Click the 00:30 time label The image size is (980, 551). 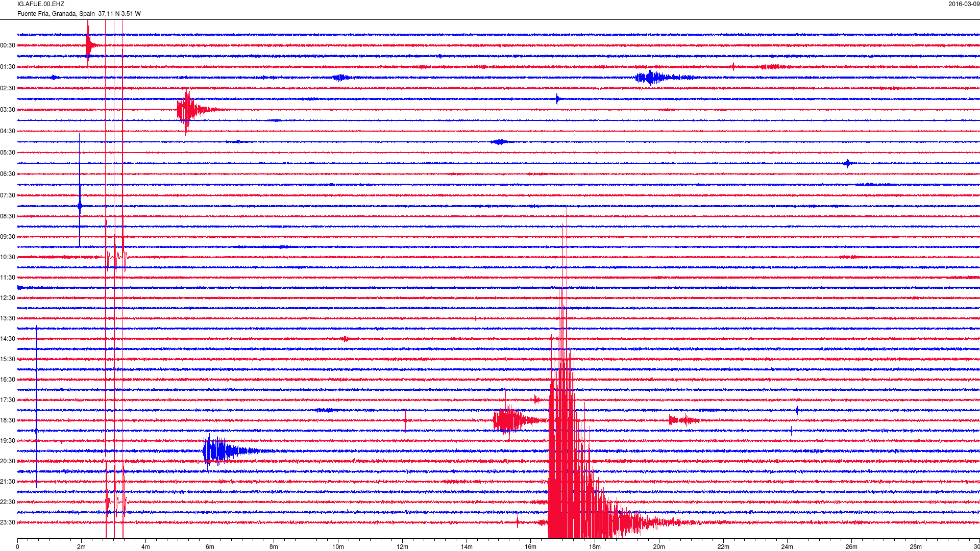(x=8, y=45)
